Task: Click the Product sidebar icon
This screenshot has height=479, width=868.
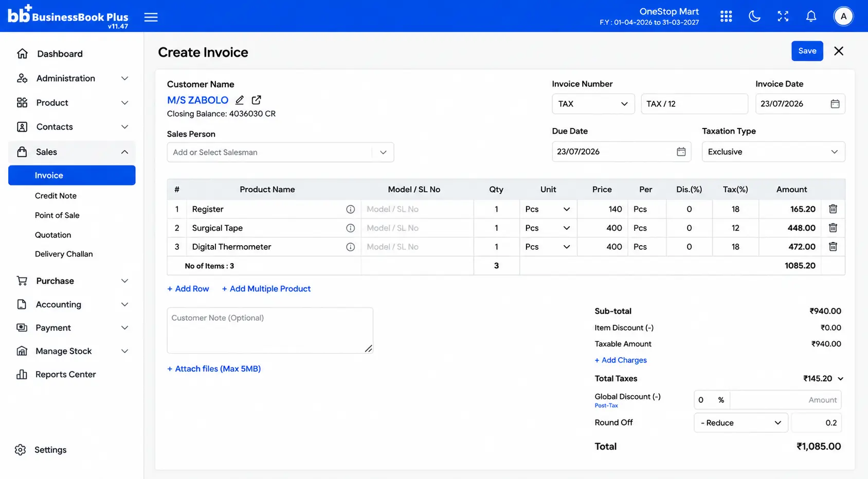Action: pos(22,103)
